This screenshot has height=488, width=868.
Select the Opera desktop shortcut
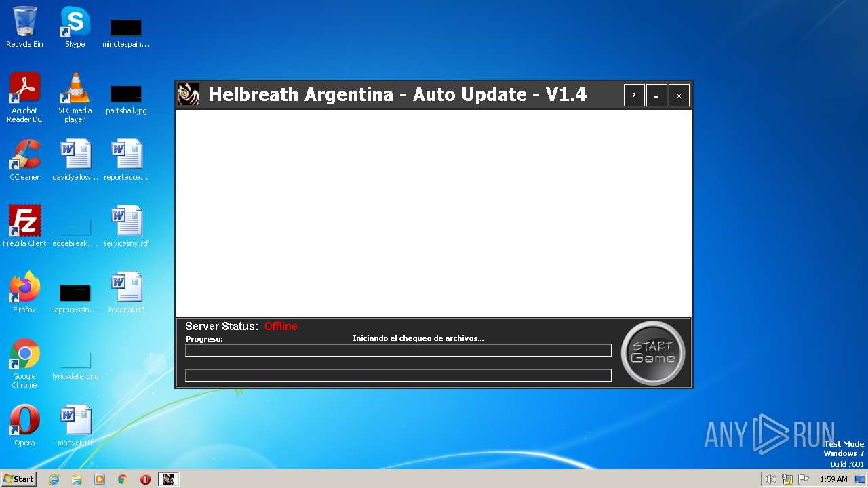[x=24, y=426]
